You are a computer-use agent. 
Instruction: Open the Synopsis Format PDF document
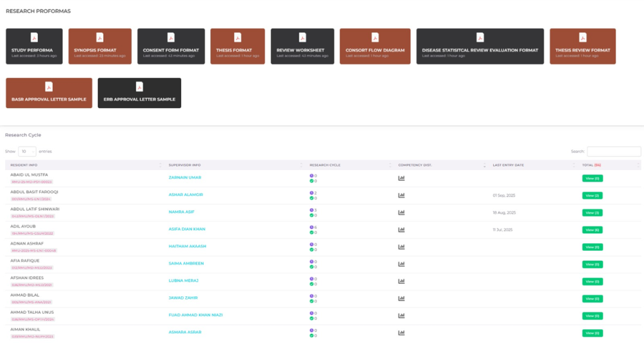pyautogui.click(x=99, y=46)
